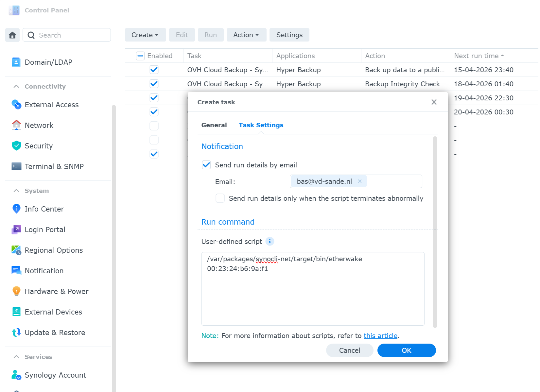Screen dimensions: 540x392
Task: Collapse the Connectivity section
Action: 16,86
